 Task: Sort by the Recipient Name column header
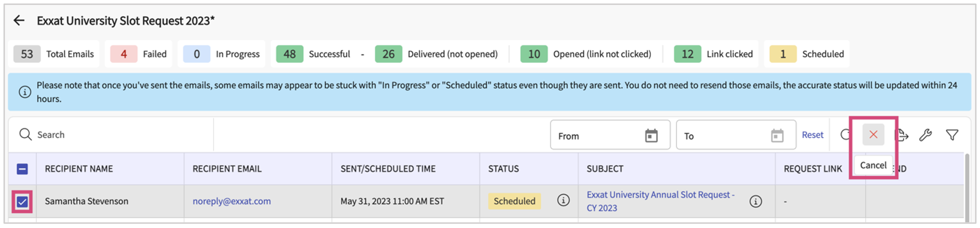79,168
